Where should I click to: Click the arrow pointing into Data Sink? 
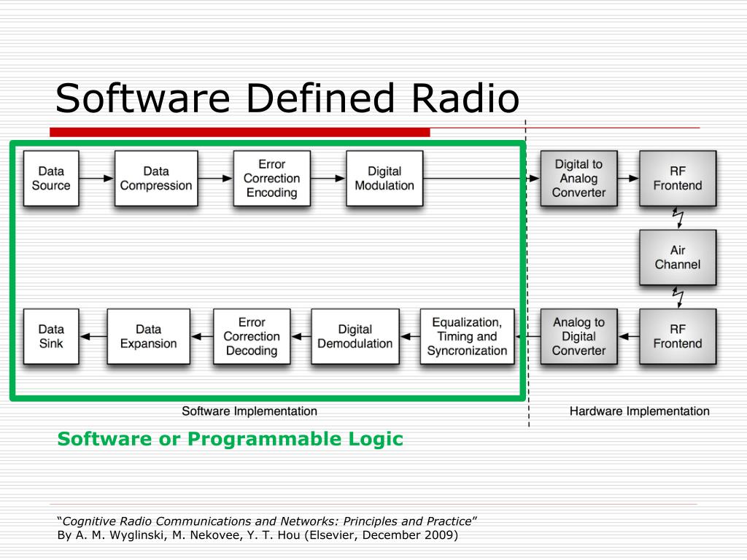point(93,337)
